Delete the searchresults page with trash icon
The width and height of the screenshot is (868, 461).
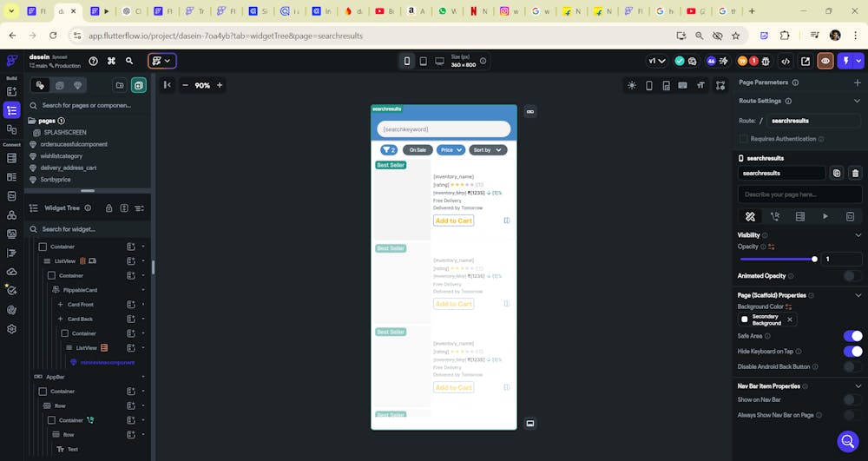pyautogui.click(x=855, y=174)
